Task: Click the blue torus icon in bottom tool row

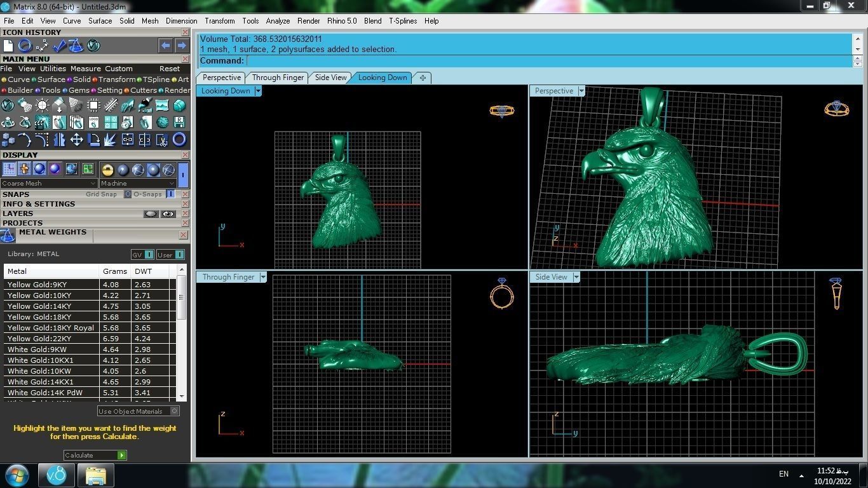Action: tap(179, 139)
